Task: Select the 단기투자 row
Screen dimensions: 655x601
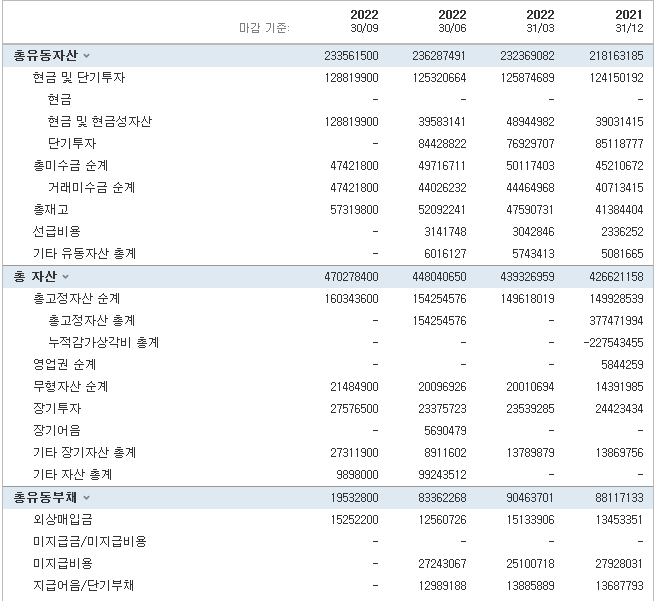Action: [74, 144]
